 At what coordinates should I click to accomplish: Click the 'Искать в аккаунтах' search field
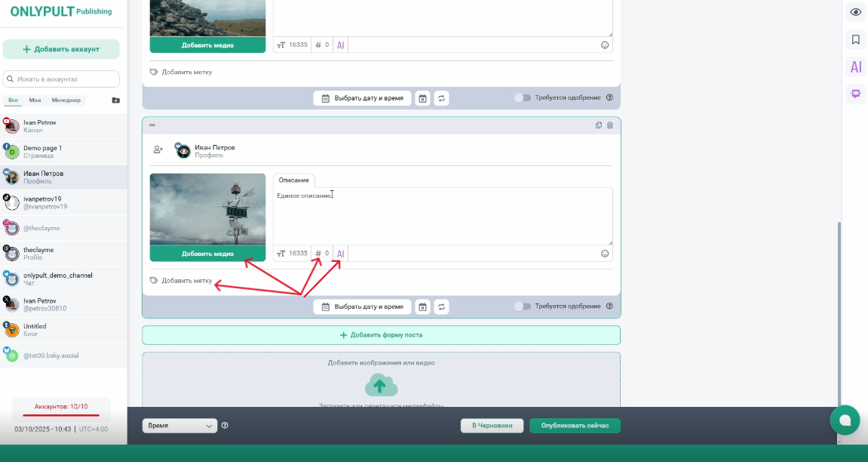pos(61,79)
